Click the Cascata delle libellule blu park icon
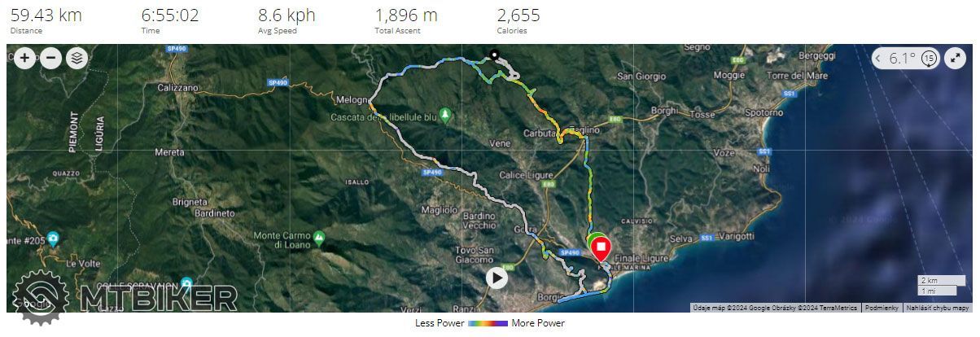The height and width of the screenshot is (337, 980). [x=444, y=113]
